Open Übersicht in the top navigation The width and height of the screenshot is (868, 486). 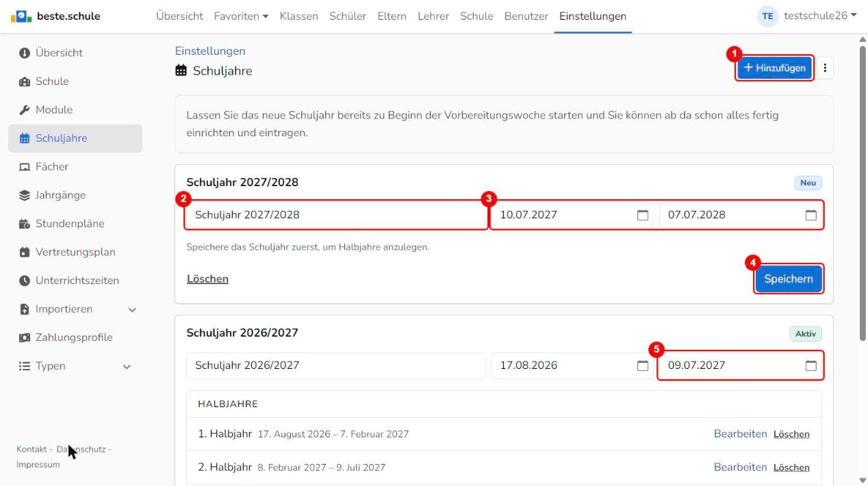pos(179,16)
